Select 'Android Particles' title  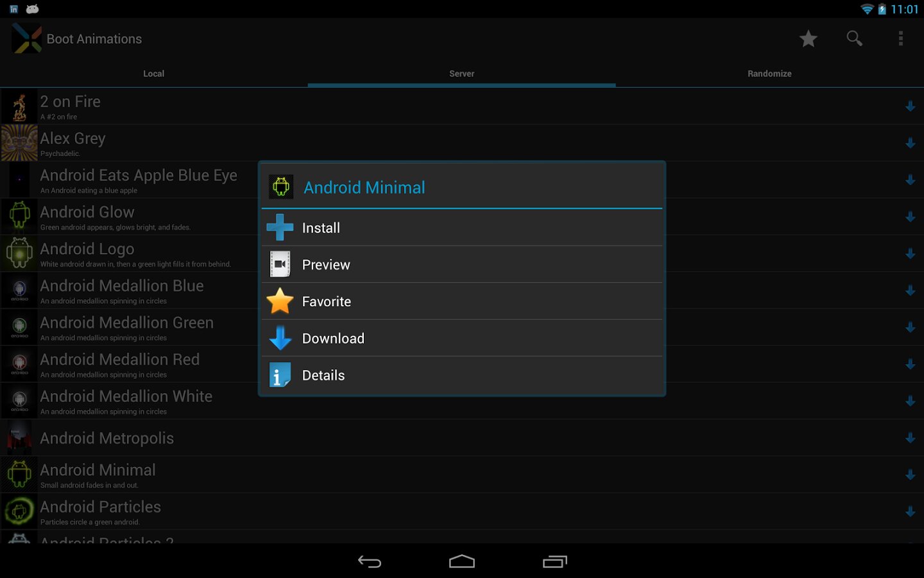101,507
